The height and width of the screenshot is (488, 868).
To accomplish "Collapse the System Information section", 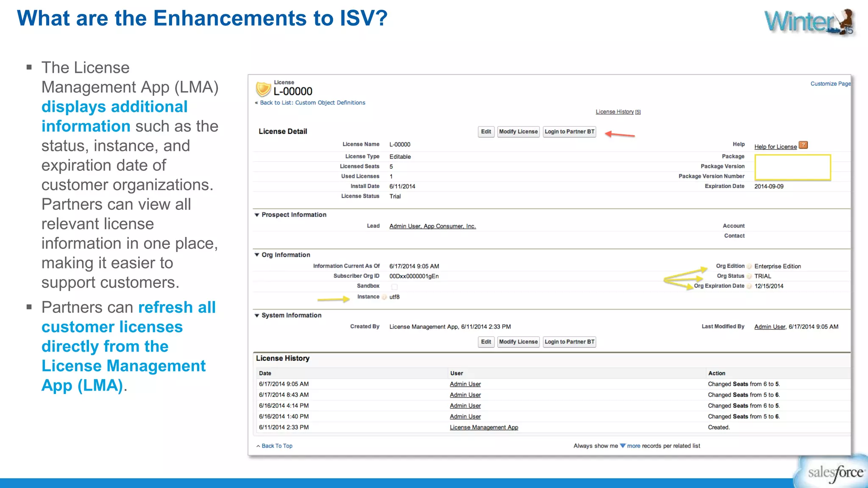I will (x=257, y=315).
